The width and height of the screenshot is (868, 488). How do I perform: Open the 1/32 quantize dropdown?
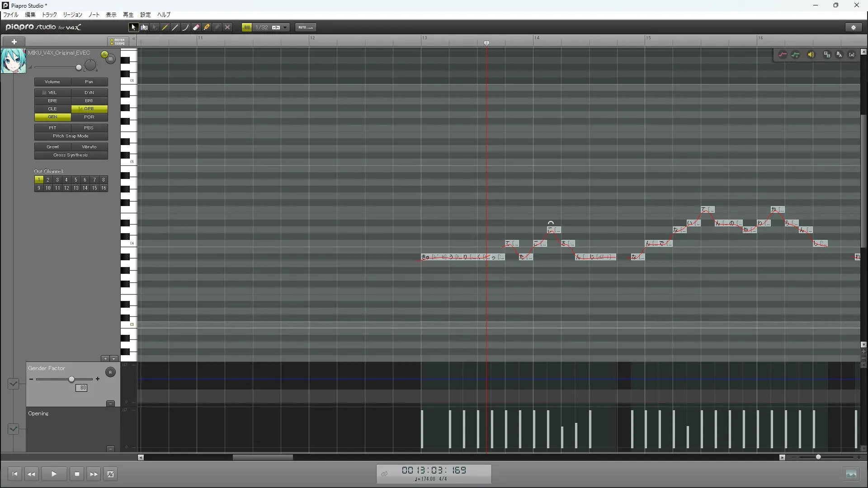point(285,28)
